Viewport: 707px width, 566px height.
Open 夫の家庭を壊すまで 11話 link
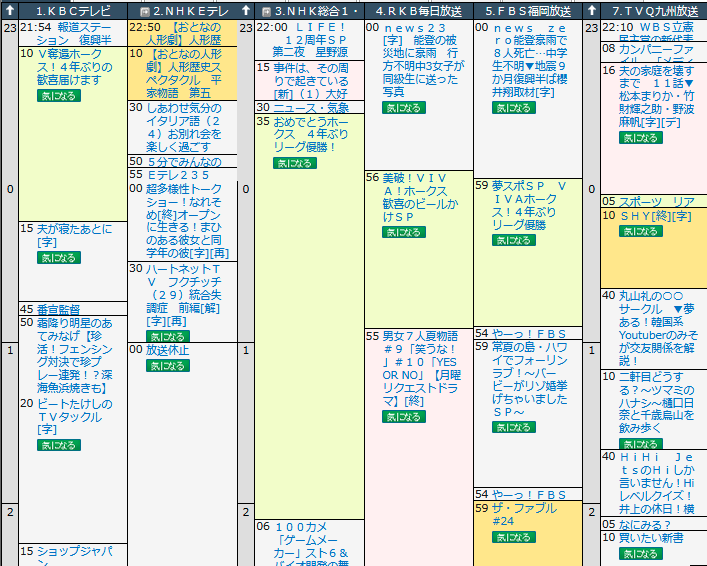tap(656, 97)
